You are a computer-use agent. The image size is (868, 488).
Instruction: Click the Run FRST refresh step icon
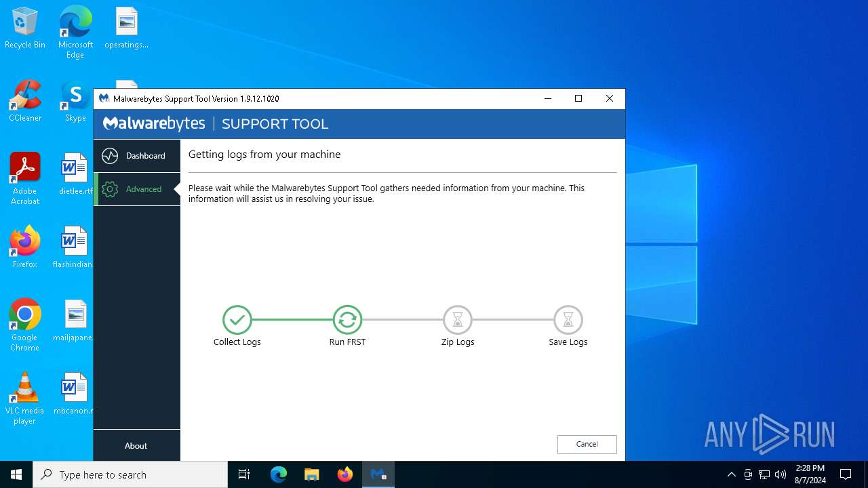(347, 319)
